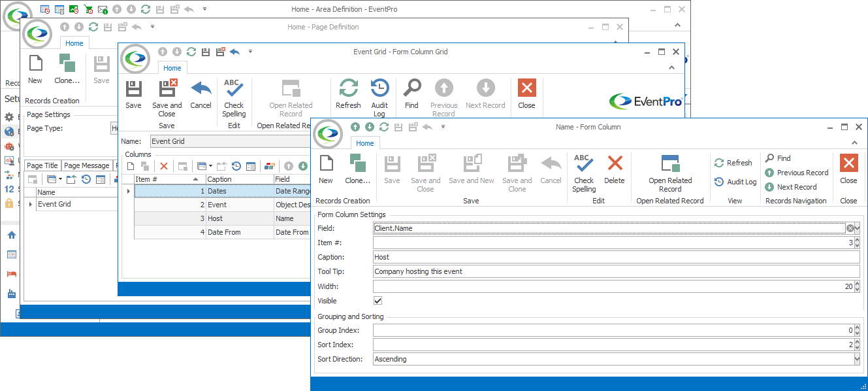The width and height of the screenshot is (868, 391).
Task: Click EventPro logo button in Form Column window
Action: click(329, 133)
